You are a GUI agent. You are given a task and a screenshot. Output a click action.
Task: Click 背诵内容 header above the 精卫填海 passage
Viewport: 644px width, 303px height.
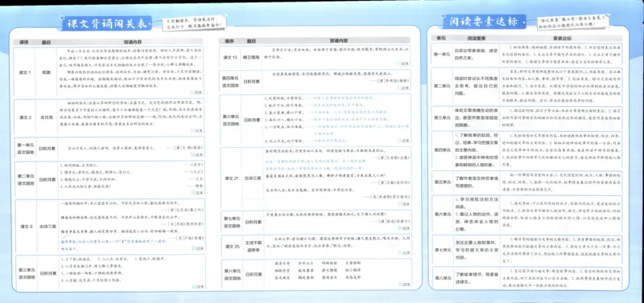pos(339,41)
